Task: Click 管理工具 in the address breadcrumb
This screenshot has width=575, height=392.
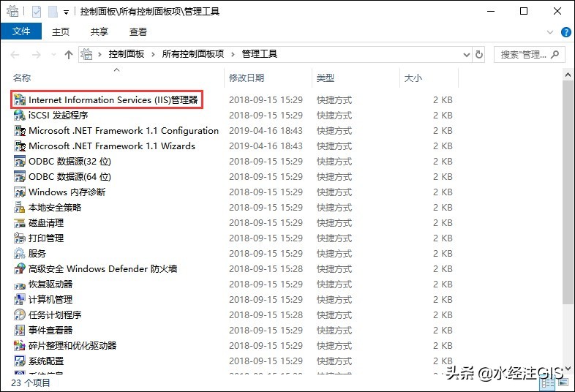Action: click(x=259, y=54)
